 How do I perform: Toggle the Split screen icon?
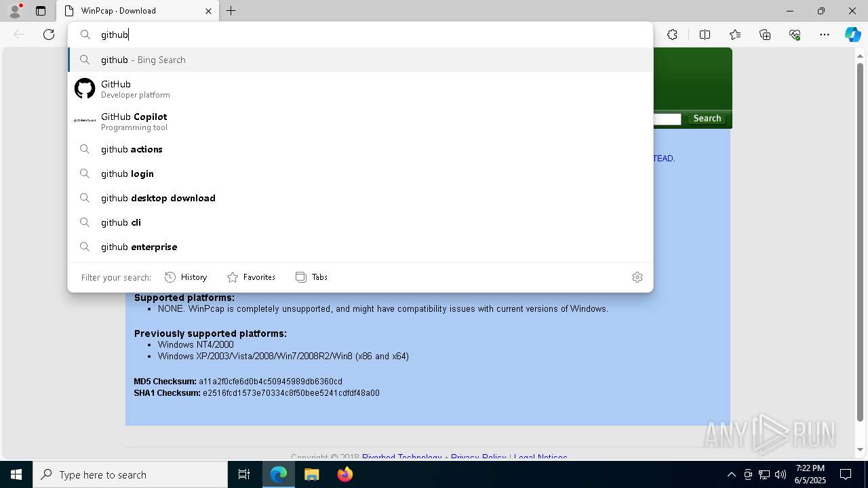[x=705, y=35]
